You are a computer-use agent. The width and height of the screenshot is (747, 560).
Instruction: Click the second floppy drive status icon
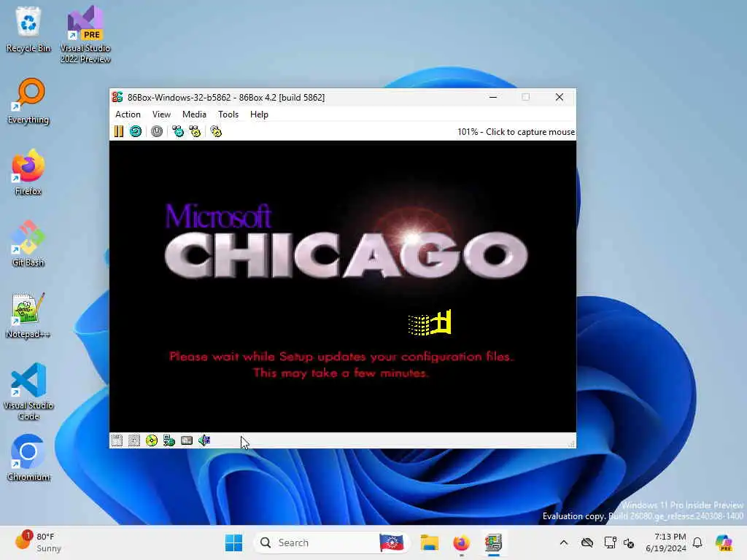coord(134,440)
